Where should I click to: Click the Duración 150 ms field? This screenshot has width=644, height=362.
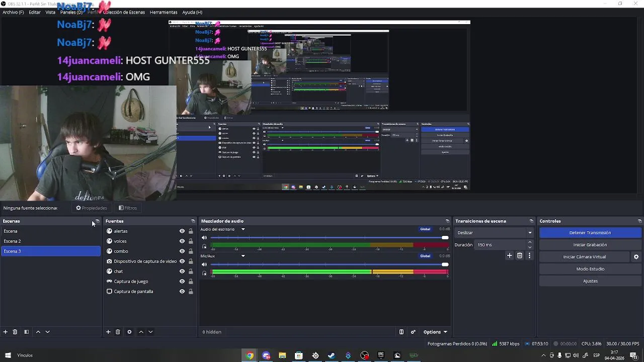click(x=500, y=245)
